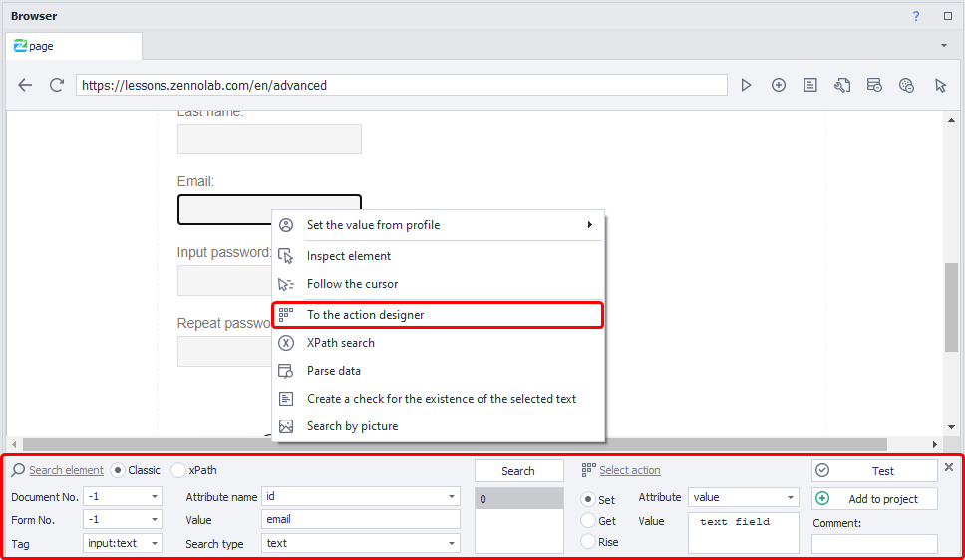Choose the Get action radio button

tap(588, 521)
